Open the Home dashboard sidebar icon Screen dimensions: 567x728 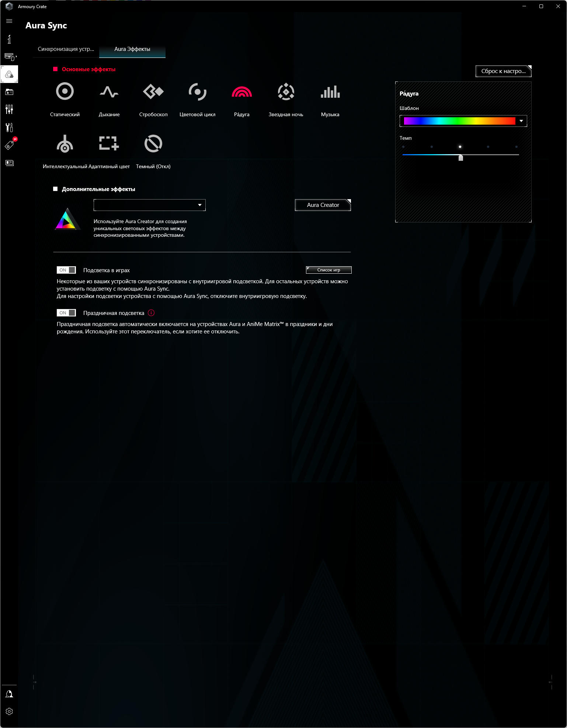[9, 39]
